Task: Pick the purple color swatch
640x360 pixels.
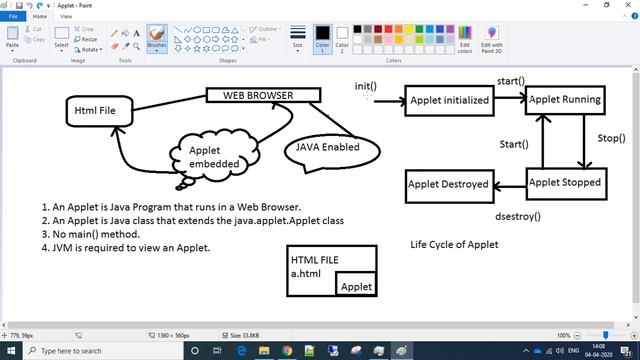Action: click(x=450, y=29)
